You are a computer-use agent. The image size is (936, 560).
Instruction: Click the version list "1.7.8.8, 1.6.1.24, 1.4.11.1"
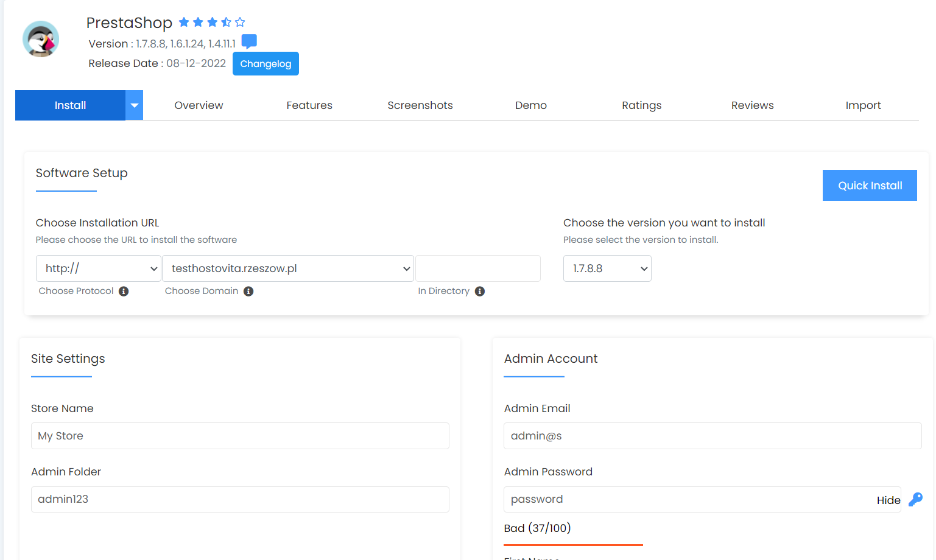pyautogui.click(x=186, y=44)
